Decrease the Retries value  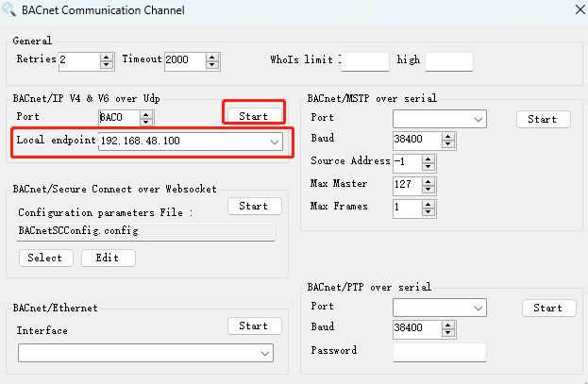[x=106, y=65]
